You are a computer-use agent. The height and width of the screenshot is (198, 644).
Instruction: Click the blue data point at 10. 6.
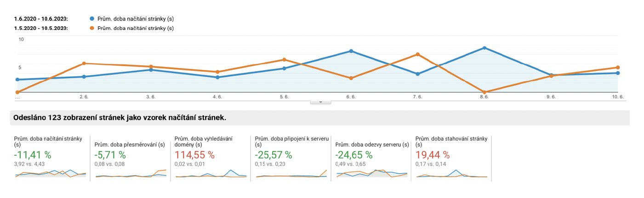point(618,73)
